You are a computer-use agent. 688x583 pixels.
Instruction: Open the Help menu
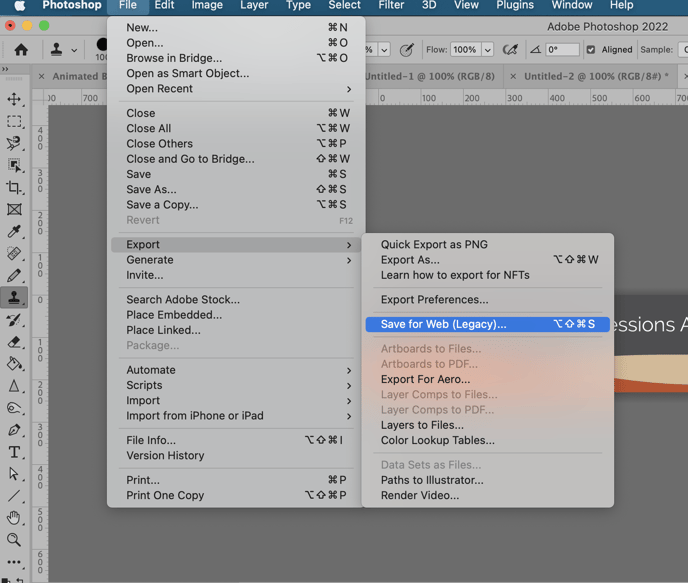(x=621, y=5)
